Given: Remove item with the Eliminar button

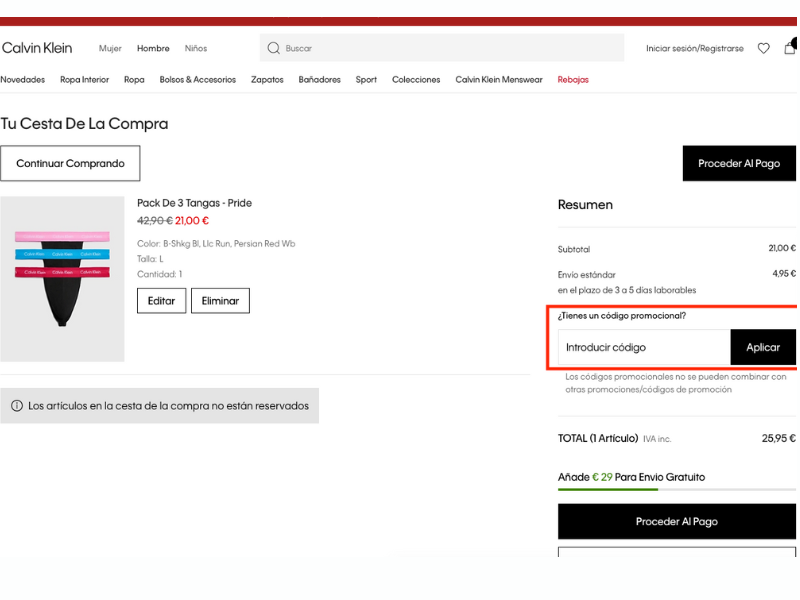Looking at the screenshot, I should tap(220, 301).
